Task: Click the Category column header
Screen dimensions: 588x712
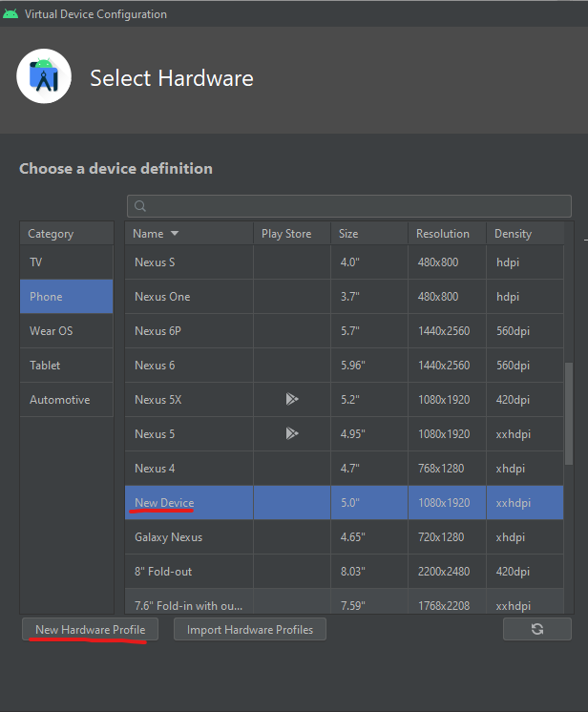Action: click(x=67, y=234)
